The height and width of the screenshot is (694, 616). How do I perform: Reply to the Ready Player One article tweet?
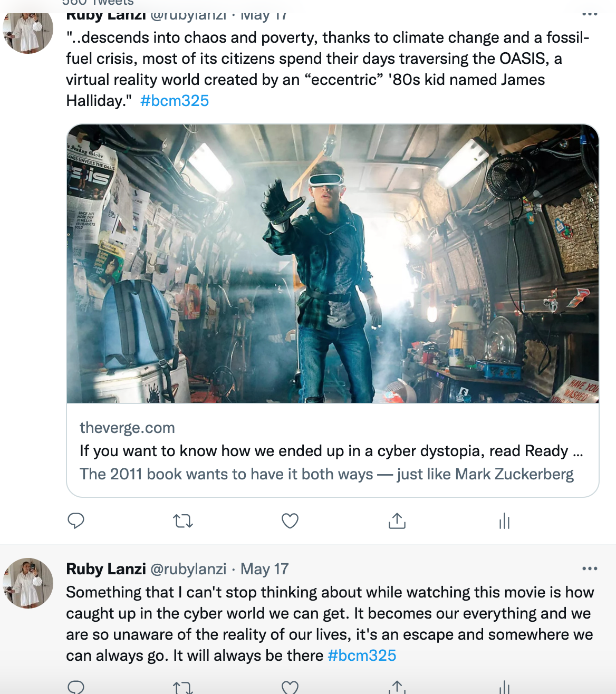[x=76, y=521]
